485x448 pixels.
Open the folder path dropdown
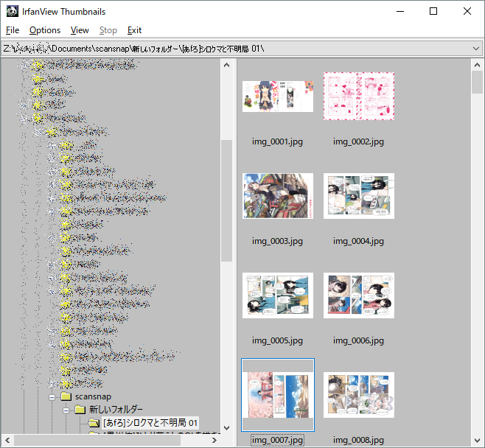pos(476,49)
